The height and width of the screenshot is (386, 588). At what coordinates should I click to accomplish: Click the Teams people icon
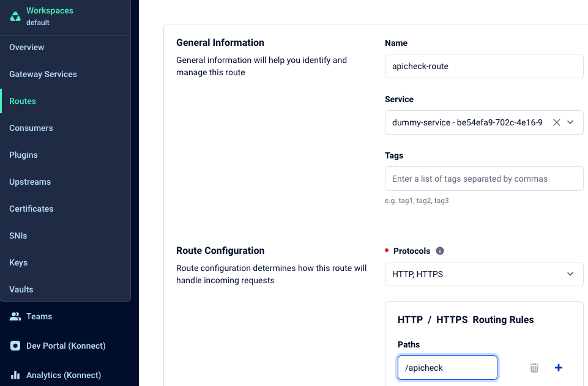tap(15, 316)
